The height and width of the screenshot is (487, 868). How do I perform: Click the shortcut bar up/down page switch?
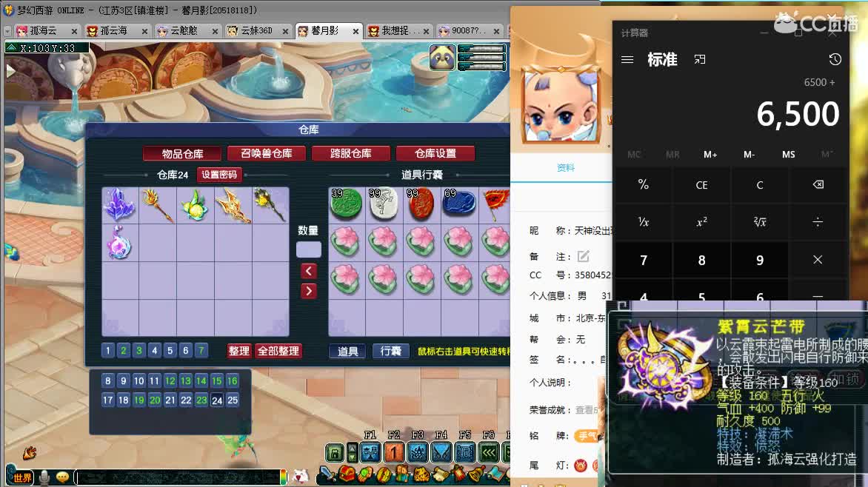[352, 453]
